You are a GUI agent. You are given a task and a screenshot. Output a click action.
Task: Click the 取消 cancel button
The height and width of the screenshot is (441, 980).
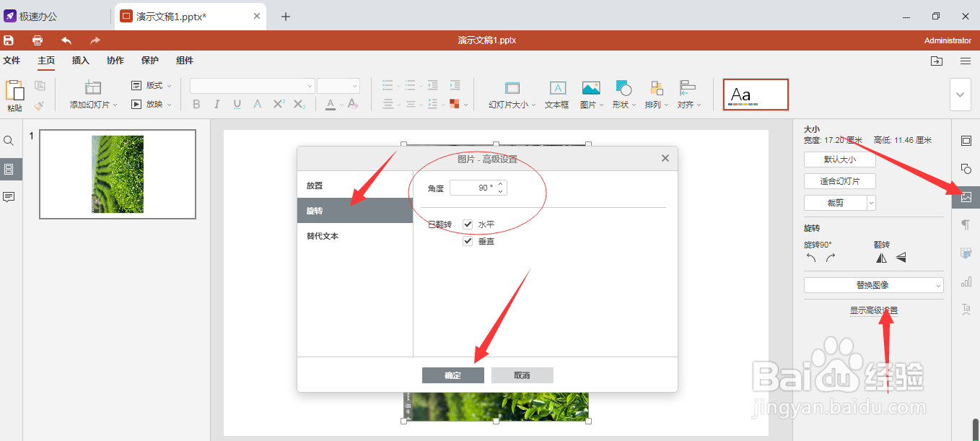click(522, 375)
